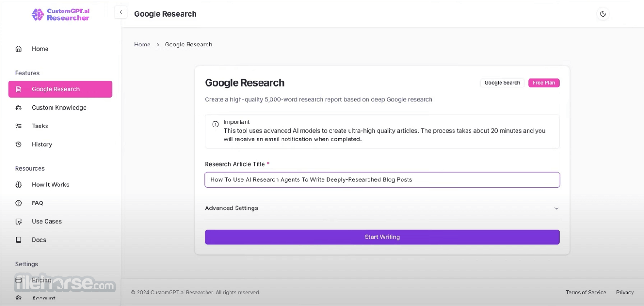Viewport: 644px width, 306px height.
Task: Open History in the sidebar
Action: pos(60,144)
